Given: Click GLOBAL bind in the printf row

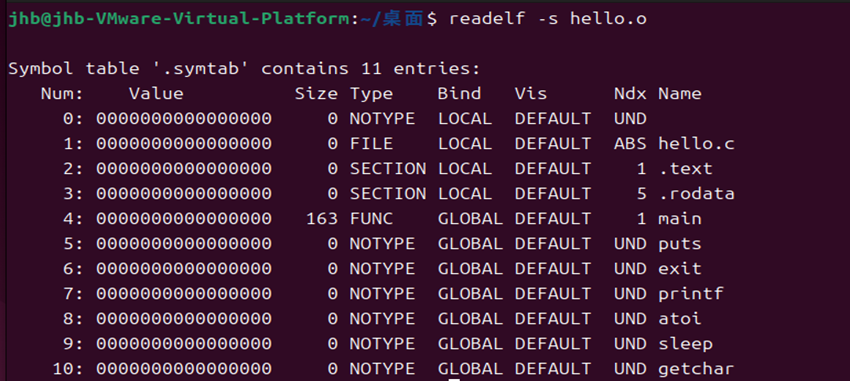Looking at the screenshot, I should (470, 293).
